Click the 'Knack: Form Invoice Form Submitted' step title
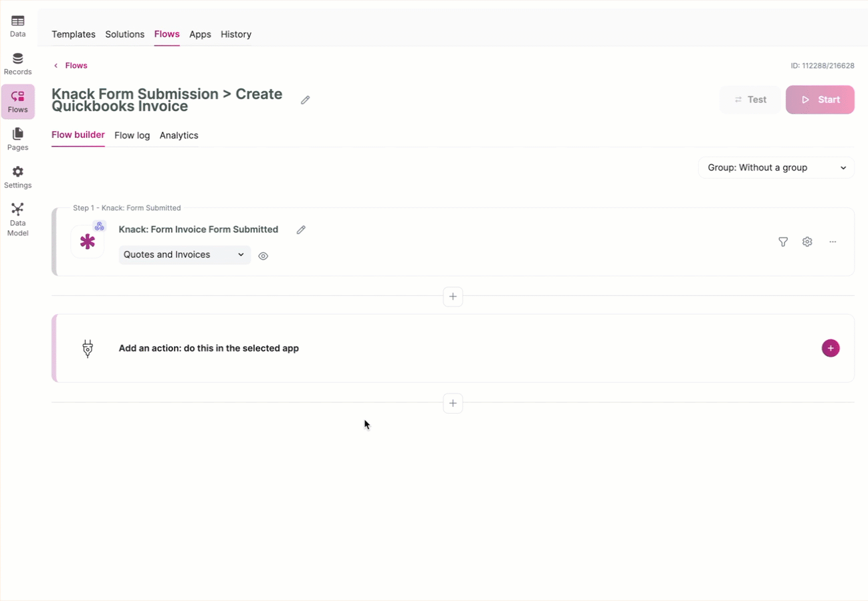This screenshot has width=868, height=601. pos(199,230)
